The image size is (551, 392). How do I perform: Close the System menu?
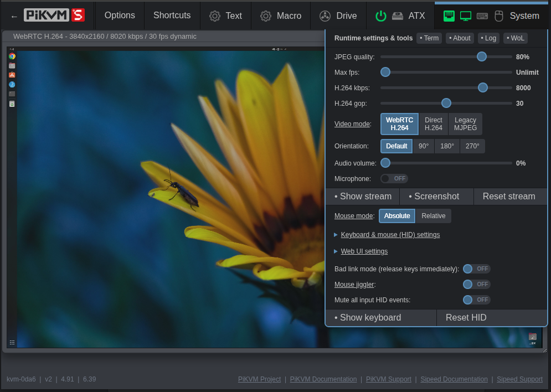pos(491,16)
